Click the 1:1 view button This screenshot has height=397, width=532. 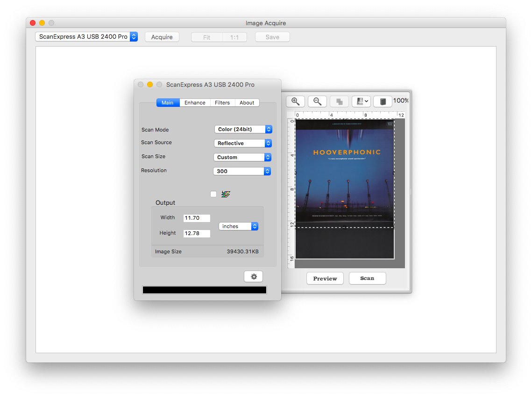(x=234, y=37)
